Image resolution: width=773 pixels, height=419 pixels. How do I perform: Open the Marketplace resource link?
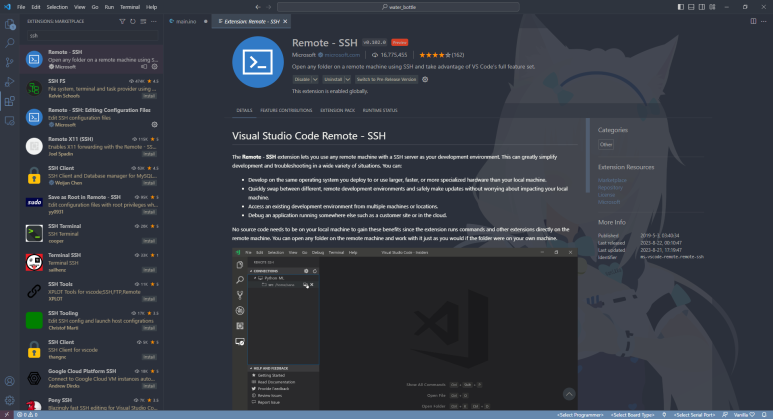click(x=612, y=180)
